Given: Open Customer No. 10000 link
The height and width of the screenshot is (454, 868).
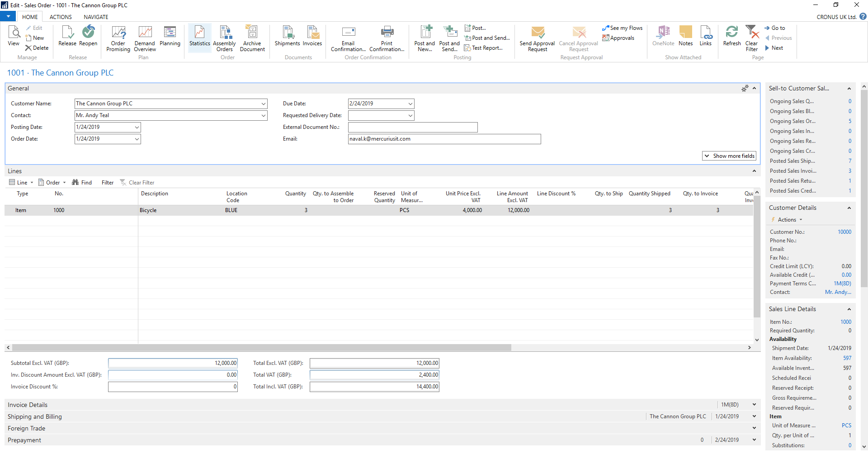Looking at the screenshot, I should coord(844,232).
